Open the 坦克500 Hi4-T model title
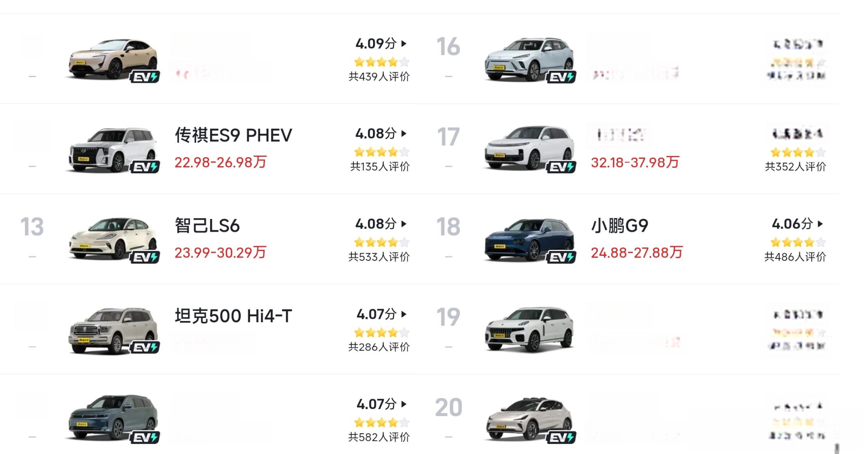 pos(234,316)
